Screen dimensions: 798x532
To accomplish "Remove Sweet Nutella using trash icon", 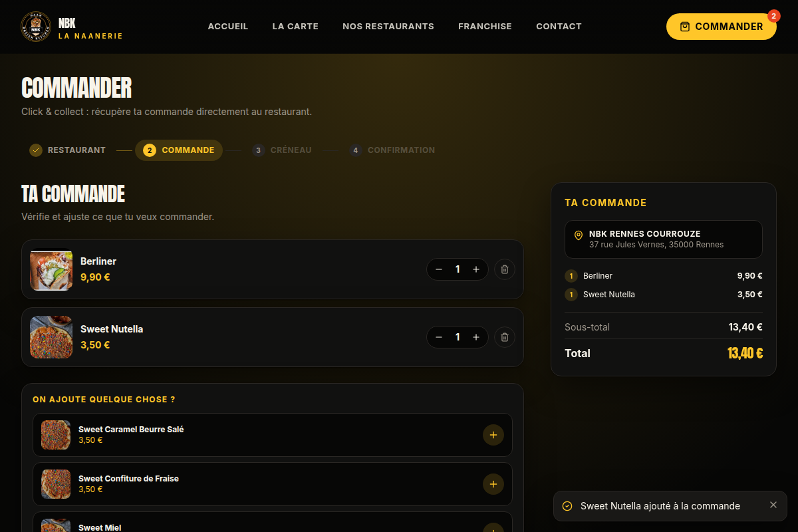I will tap(505, 337).
